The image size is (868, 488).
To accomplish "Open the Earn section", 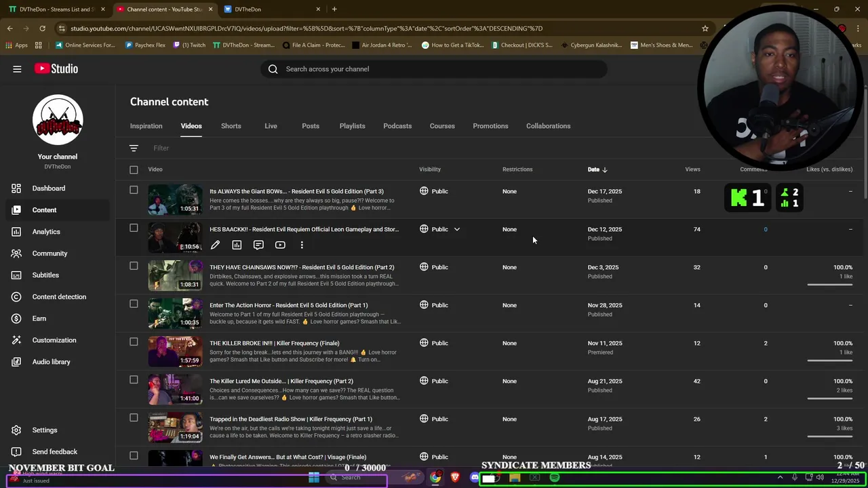I will tap(39, 319).
